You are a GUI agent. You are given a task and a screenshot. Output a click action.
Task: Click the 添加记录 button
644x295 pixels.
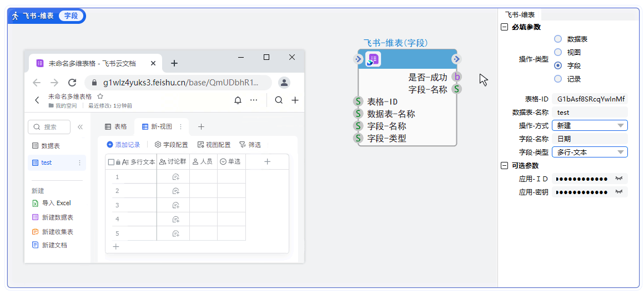123,144
